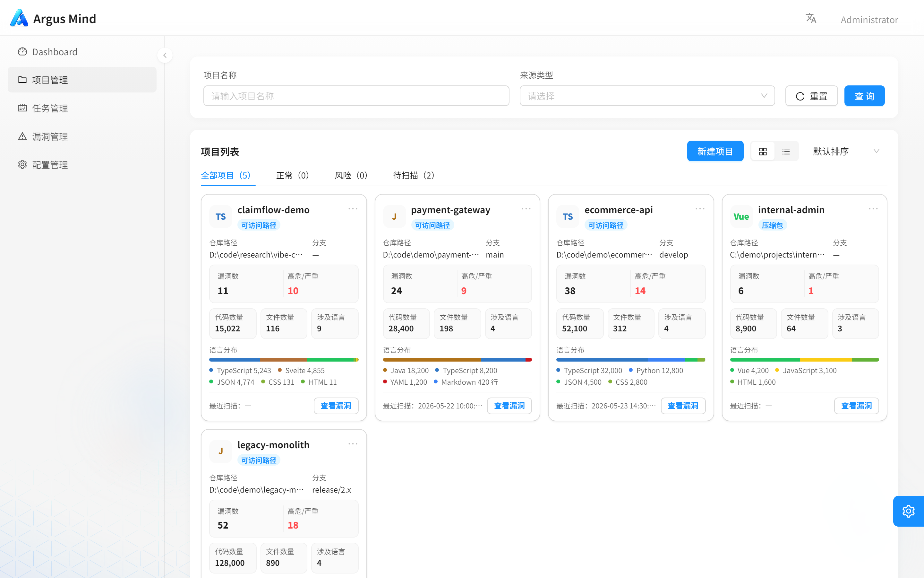Click the 可访问路径 tag on claimflow-demo
The image size is (924, 578).
click(x=259, y=225)
